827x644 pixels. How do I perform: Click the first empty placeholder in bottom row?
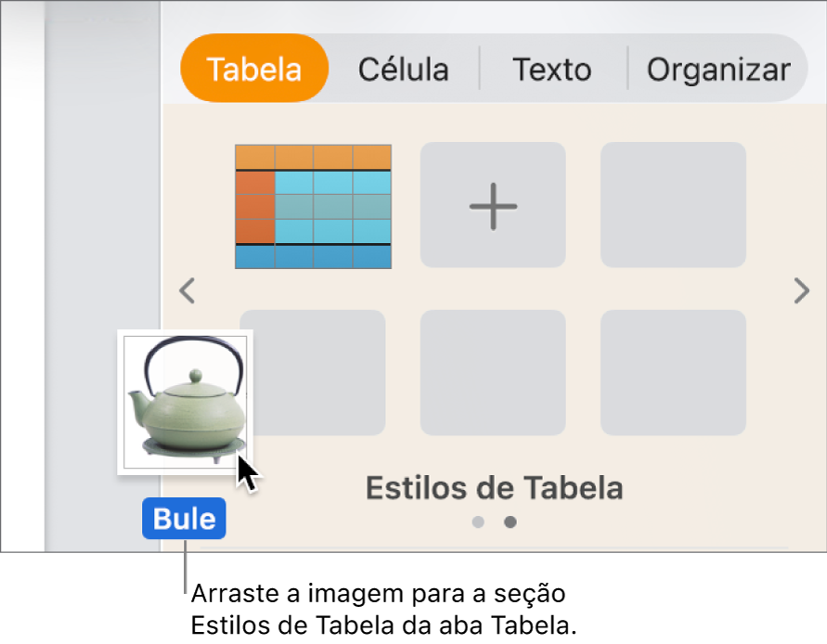(313, 372)
